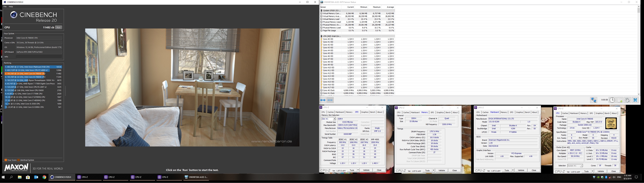
Task: Open Cinebench File menu
Action: pyautogui.click(x=5, y=7)
